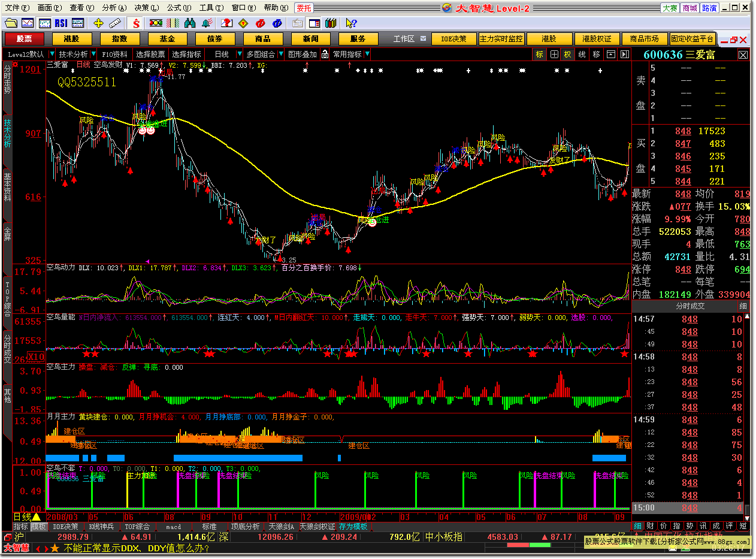Expand the 常用指标 dropdown arrow
Screen dimensions: 756x559
click(367, 54)
